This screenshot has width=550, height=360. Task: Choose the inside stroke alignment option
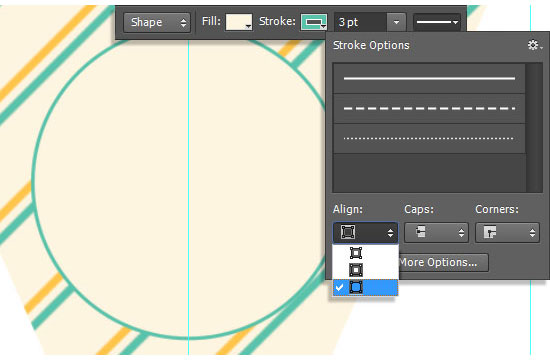tap(365, 253)
